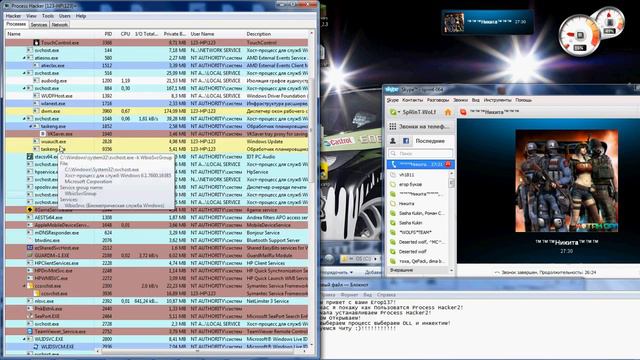Click the red conversation icon beside Никита header
Image resolution: width=640 pixels, height=360 pixels.
tap(463, 112)
